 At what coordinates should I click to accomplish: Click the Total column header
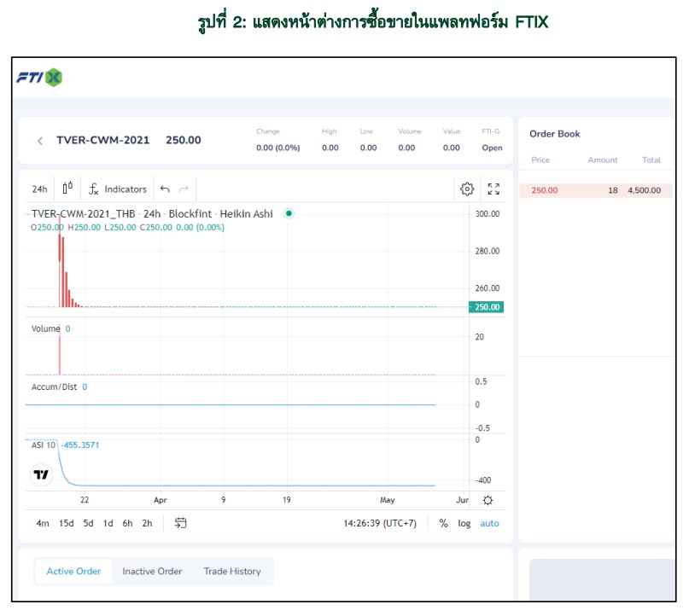[x=651, y=160]
